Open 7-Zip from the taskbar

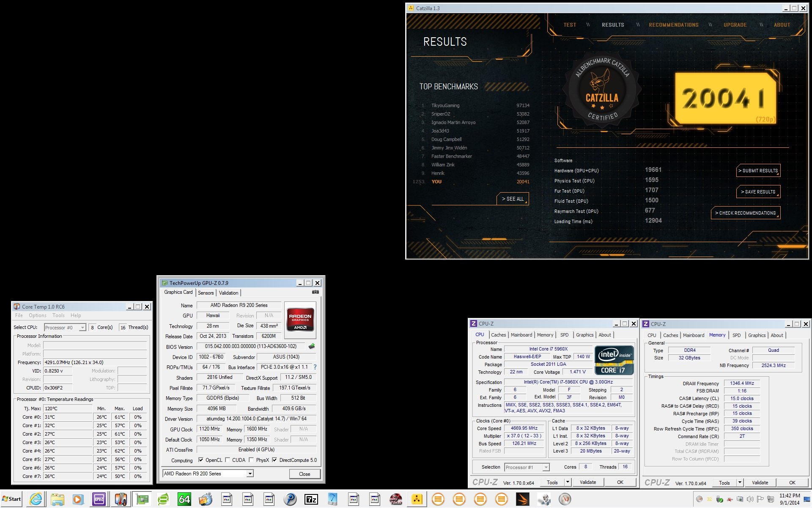click(311, 499)
